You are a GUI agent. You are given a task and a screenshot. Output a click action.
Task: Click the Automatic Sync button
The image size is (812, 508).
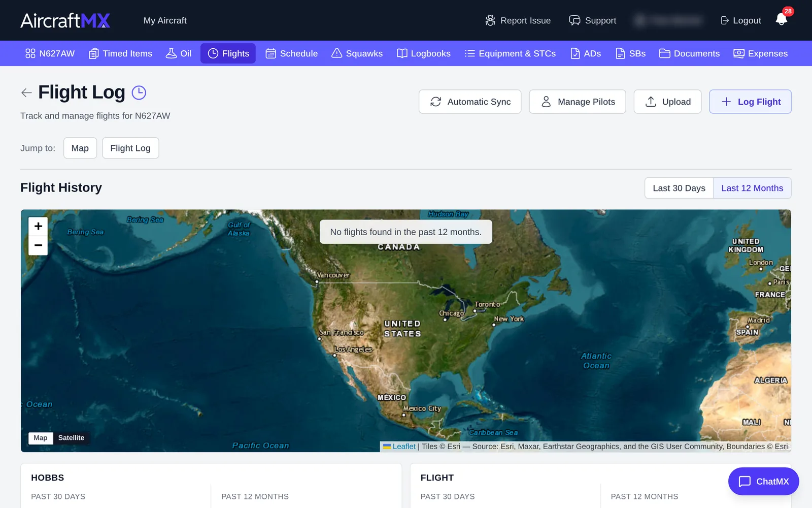click(x=470, y=102)
